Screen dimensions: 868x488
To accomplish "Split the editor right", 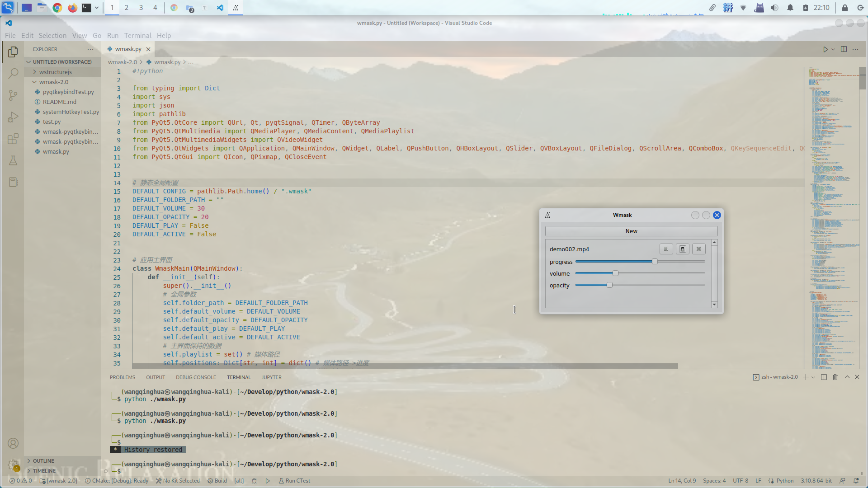I will pos(844,49).
